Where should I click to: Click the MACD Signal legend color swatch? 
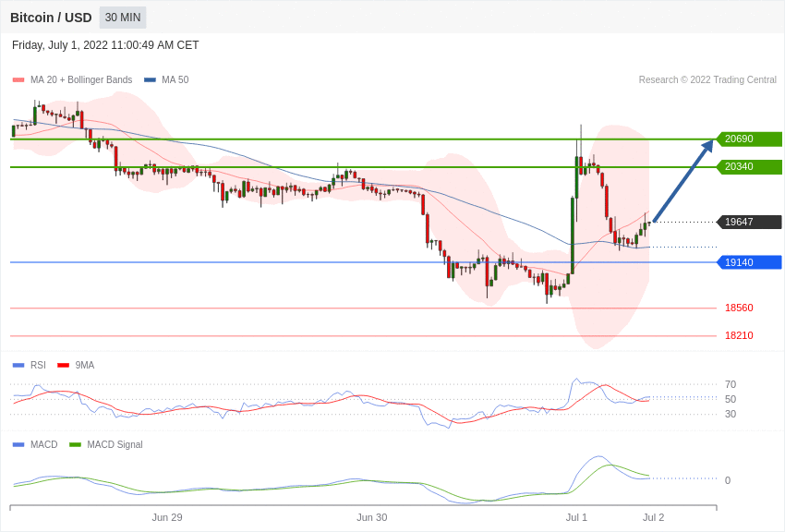(x=75, y=445)
